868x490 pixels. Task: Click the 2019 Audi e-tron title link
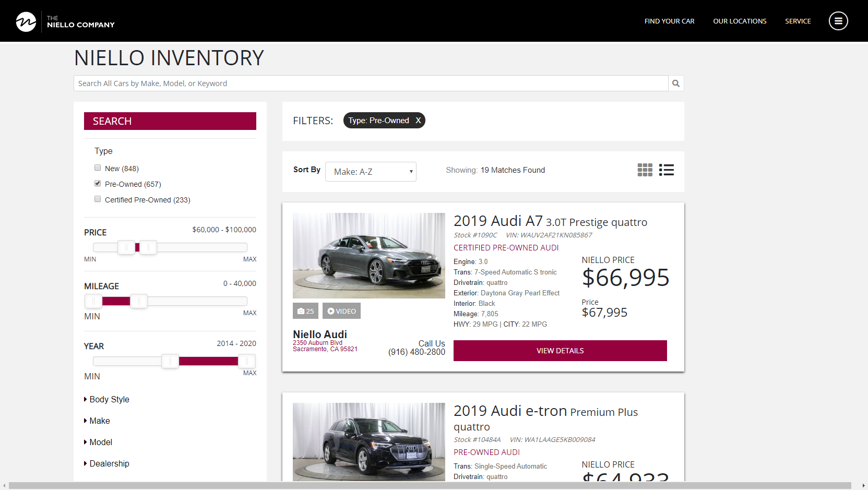(x=545, y=419)
